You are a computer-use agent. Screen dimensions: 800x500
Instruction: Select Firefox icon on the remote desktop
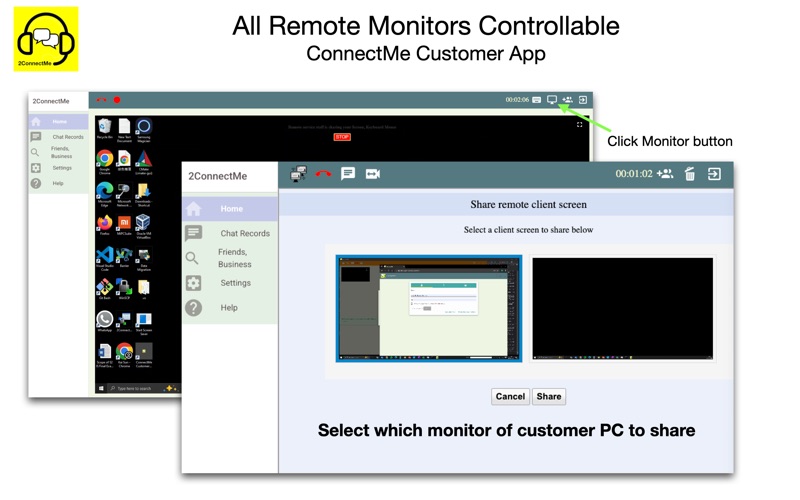105,224
